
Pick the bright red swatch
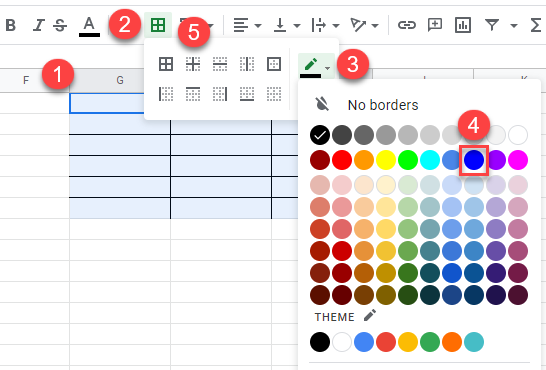342,160
